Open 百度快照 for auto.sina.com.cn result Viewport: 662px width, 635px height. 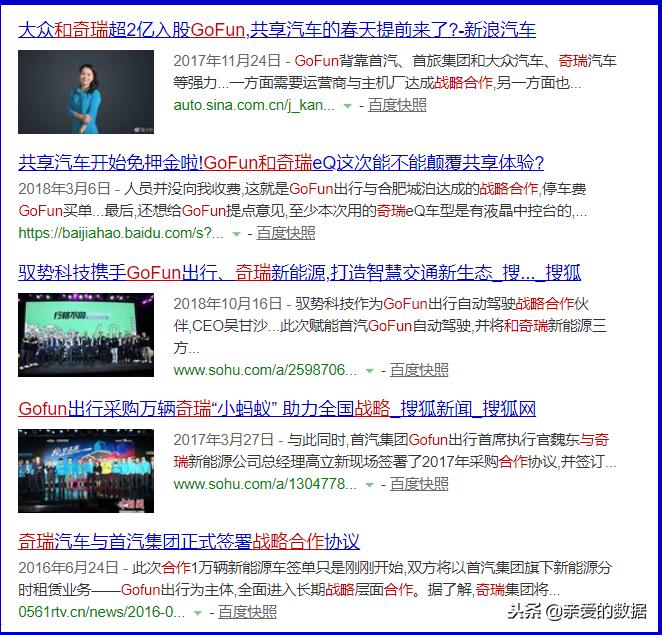tap(397, 105)
